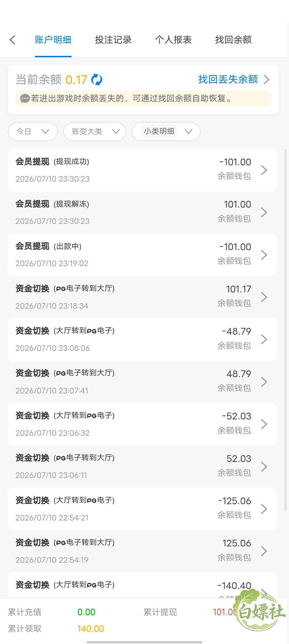Switch to 找回余额 tab

click(x=233, y=40)
